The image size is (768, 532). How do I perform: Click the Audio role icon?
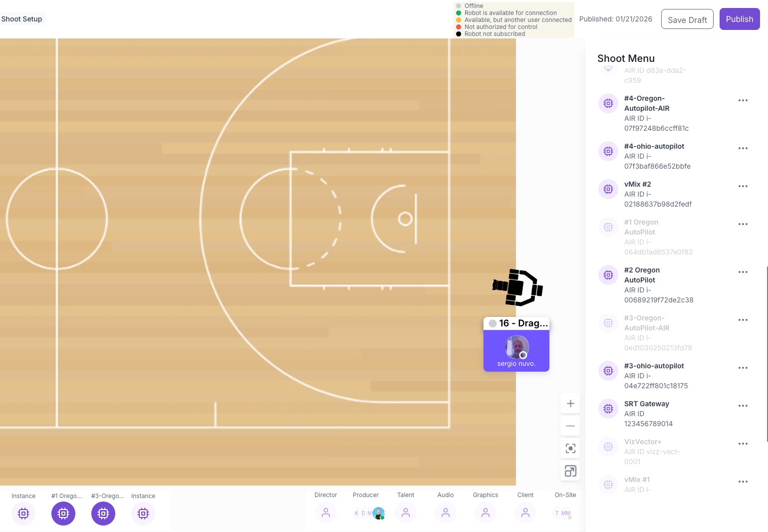(x=446, y=513)
